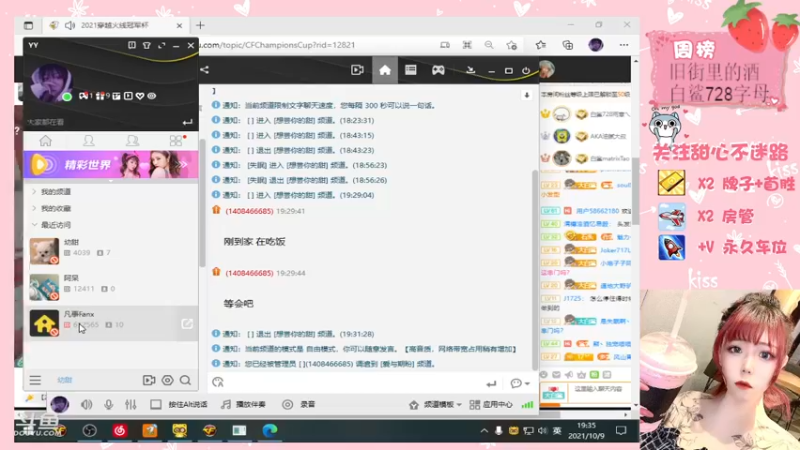Viewport: 800px width, 450px height.
Task: Open the 应用中心 button
Action: [491, 405]
